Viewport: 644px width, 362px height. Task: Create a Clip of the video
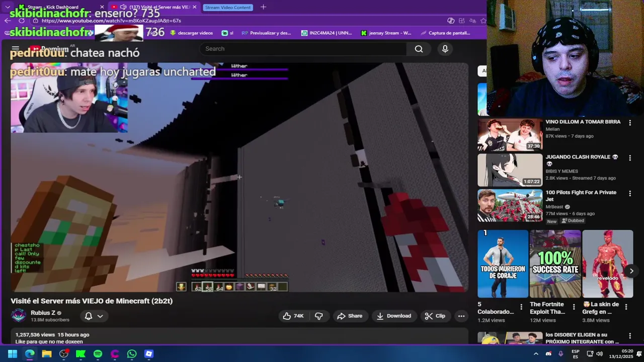[x=435, y=316]
